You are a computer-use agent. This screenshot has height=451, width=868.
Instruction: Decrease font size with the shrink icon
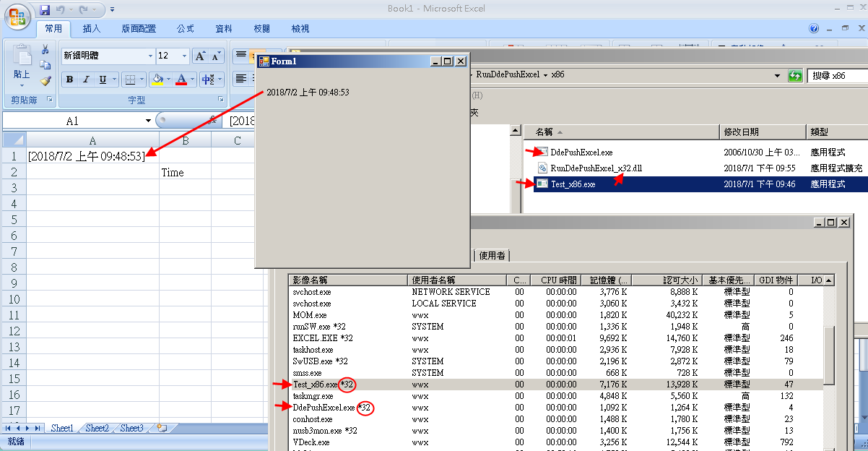(216, 56)
